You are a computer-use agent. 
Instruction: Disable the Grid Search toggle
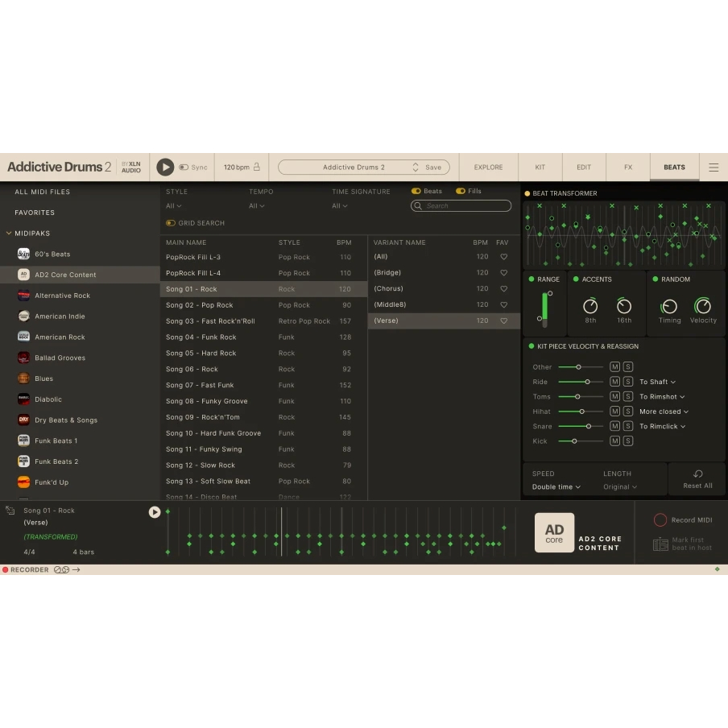pyautogui.click(x=171, y=223)
